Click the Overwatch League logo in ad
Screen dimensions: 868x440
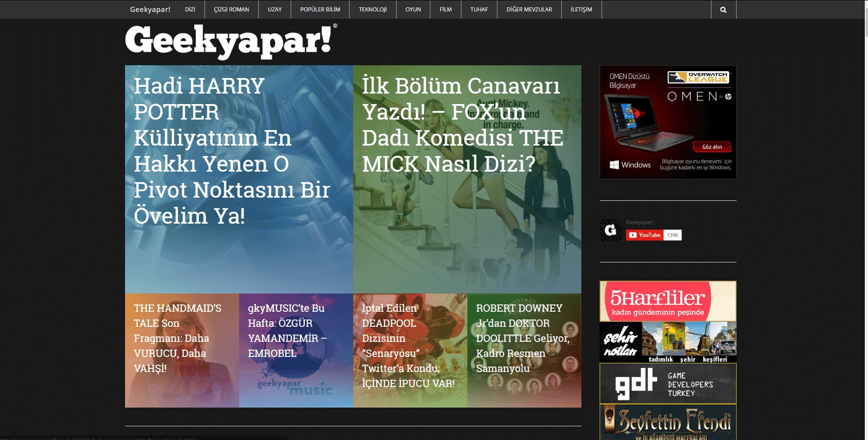[699, 77]
